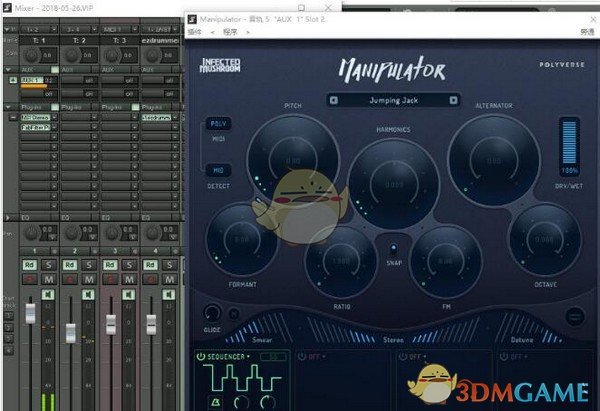Open the 1+2 input dropdown on track 1
600x411 pixels.
pyautogui.click(x=39, y=29)
